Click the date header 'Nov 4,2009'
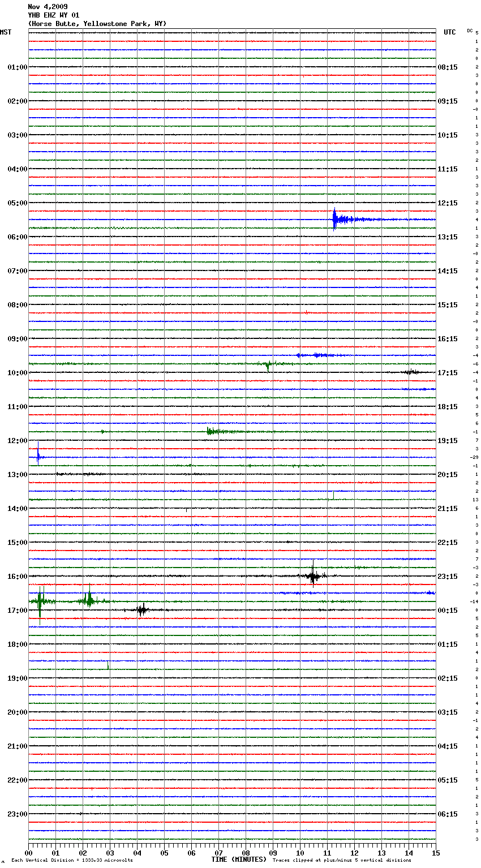Image resolution: width=481 pixels, height=868 pixels. [x=48, y=7]
